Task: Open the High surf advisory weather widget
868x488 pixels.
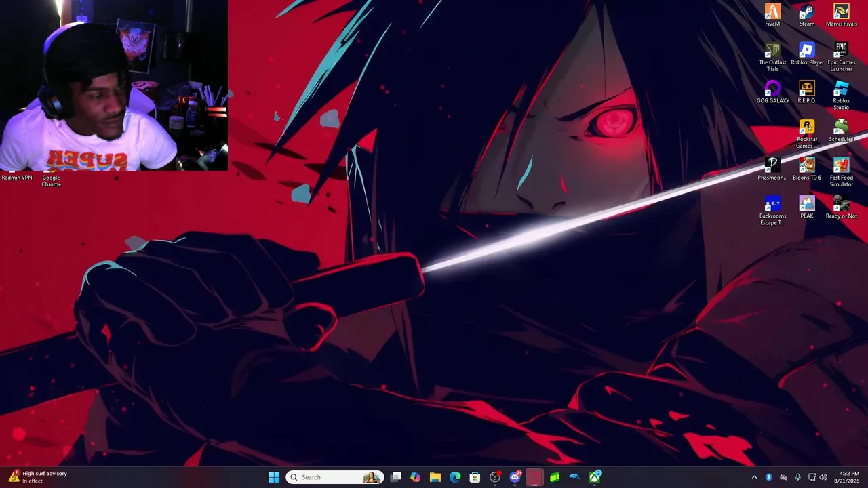Action: [37, 477]
